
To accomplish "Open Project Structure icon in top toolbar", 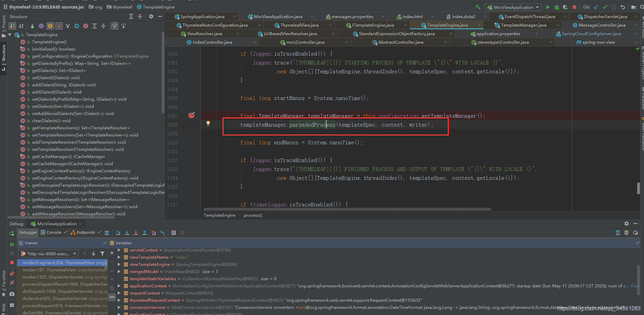I will pos(634,7).
